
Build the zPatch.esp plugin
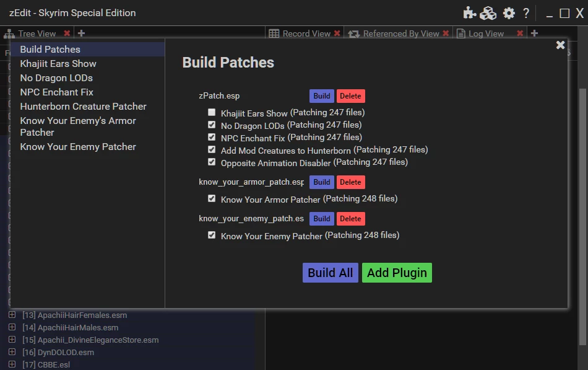point(322,96)
